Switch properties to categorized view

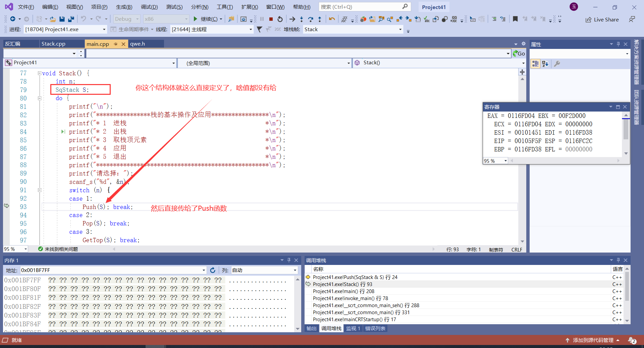pyautogui.click(x=535, y=64)
